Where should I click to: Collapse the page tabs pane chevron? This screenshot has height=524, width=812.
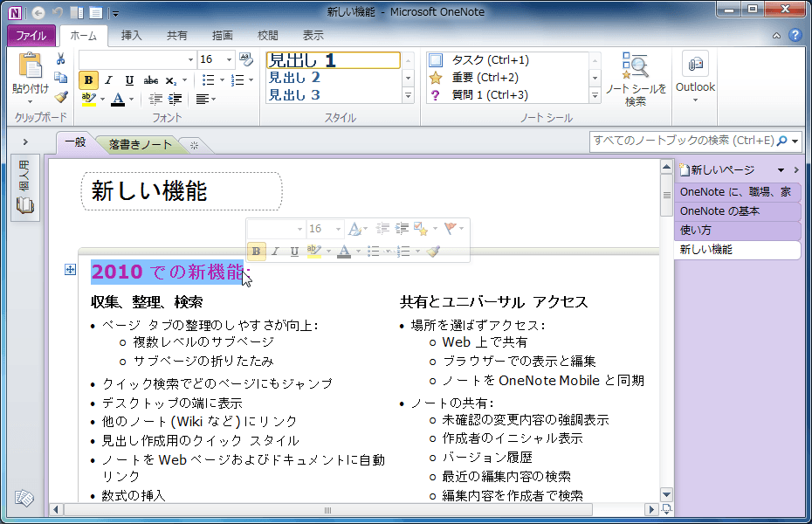(796, 169)
